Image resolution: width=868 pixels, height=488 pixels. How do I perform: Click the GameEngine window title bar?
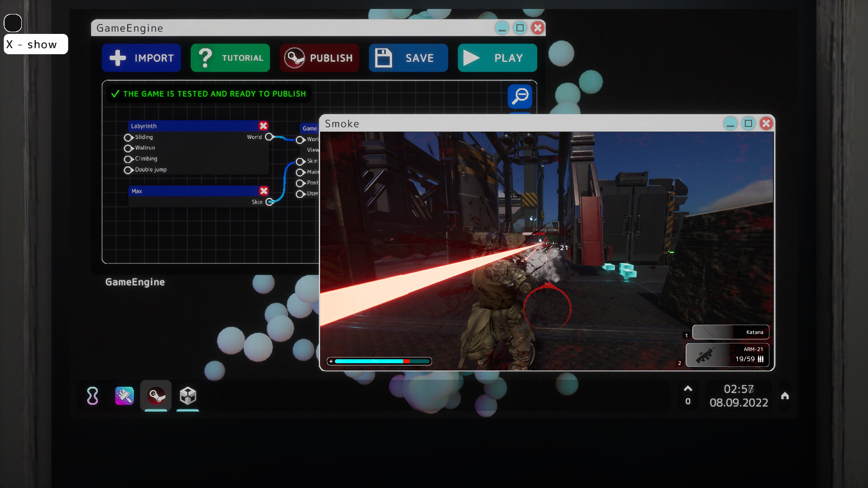(271, 28)
